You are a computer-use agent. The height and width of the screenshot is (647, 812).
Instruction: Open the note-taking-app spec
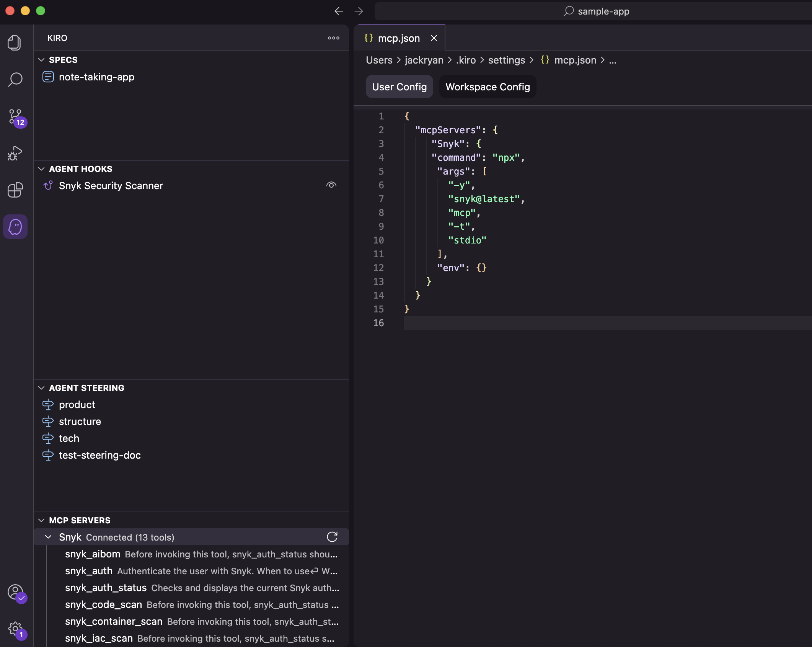96,77
